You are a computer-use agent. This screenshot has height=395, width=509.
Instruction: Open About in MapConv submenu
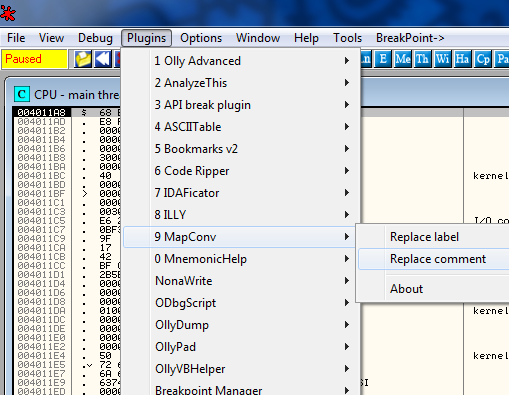point(433,289)
